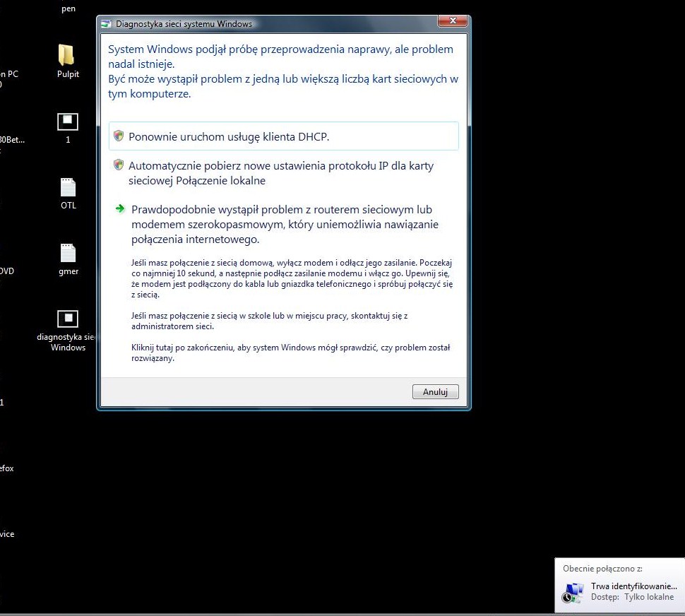Open the diagnostyka sieci Windows desktop file
The width and height of the screenshot is (685, 616).
point(68,319)
